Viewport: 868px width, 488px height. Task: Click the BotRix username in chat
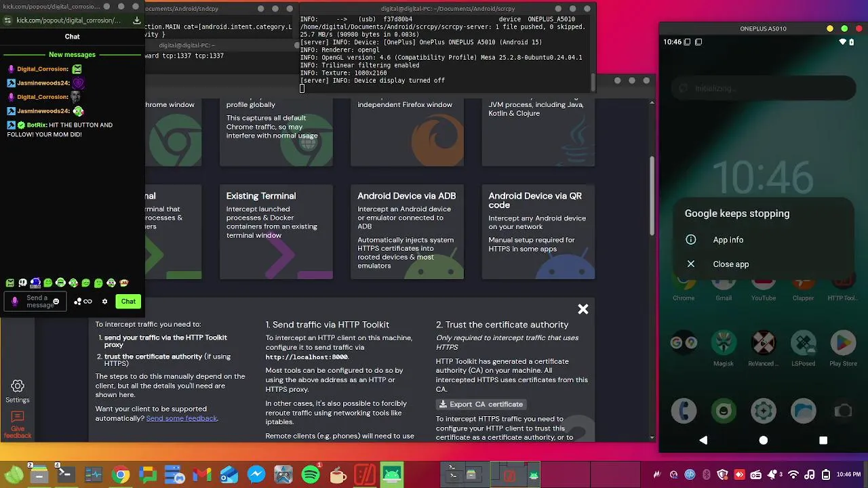(37, 125)
